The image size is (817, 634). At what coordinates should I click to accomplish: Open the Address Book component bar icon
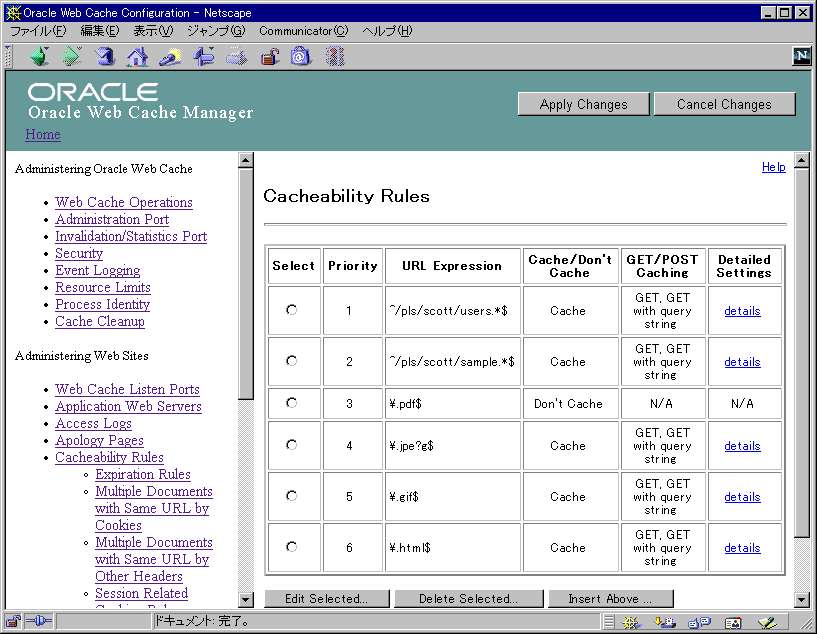[733, 622]
